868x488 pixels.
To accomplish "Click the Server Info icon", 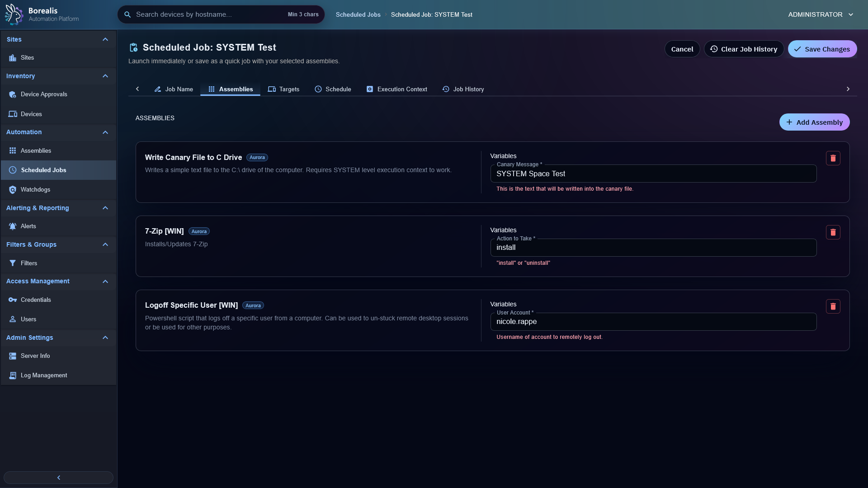I will (13, 356).
